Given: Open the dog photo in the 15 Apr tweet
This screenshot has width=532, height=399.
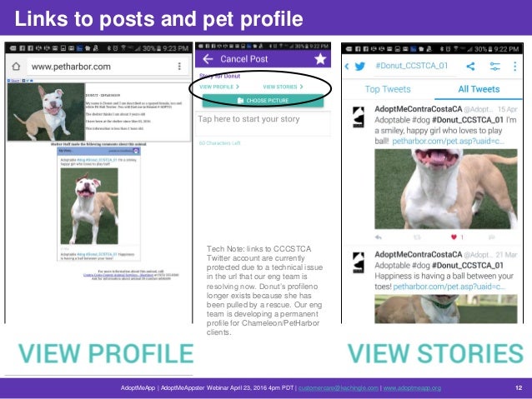Looking at the screenshot, I should 446,189.
